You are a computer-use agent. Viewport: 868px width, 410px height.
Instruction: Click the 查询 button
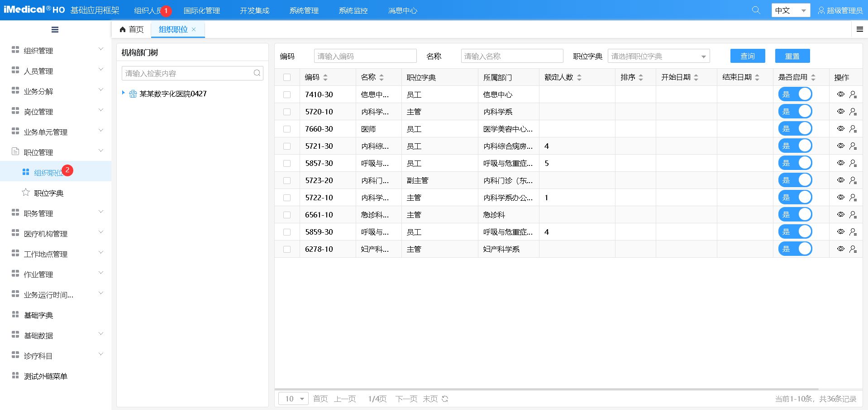point(747,56)
